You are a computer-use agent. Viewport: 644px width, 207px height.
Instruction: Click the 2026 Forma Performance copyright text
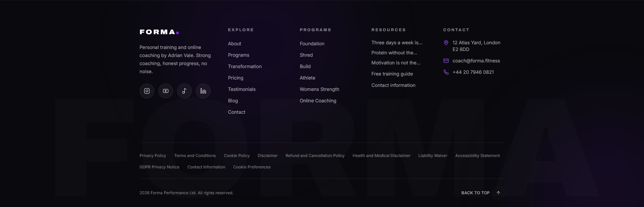(186, 193)
